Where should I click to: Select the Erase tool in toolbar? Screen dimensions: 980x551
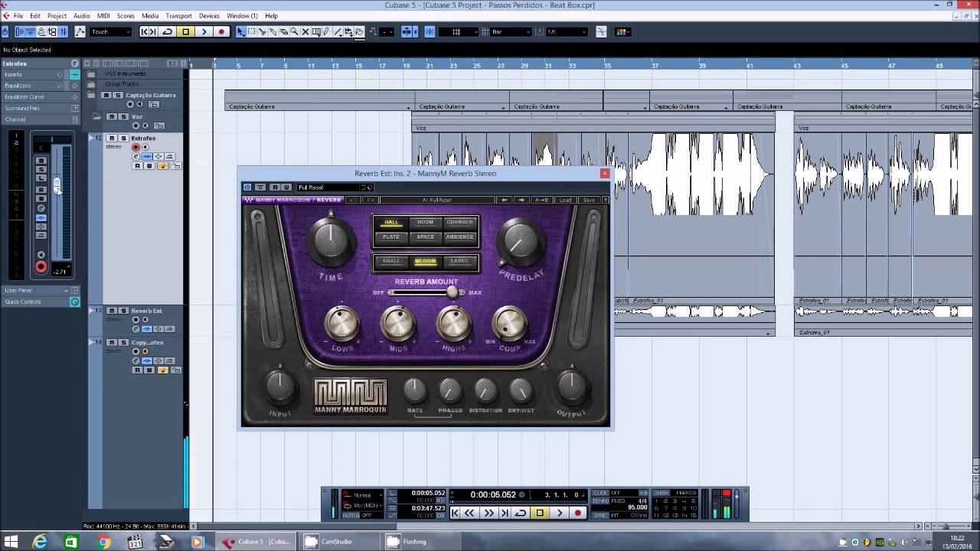[283, 31]
